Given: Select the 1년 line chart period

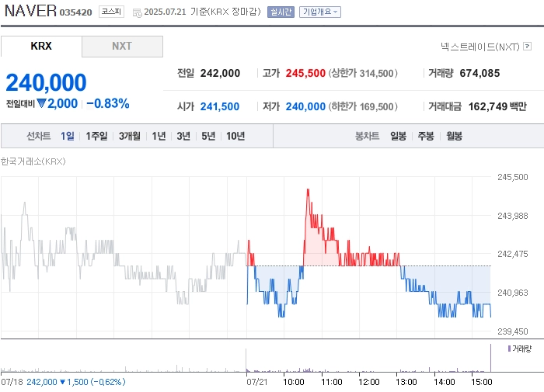Looking at the screenshot, I should point(159,136).
